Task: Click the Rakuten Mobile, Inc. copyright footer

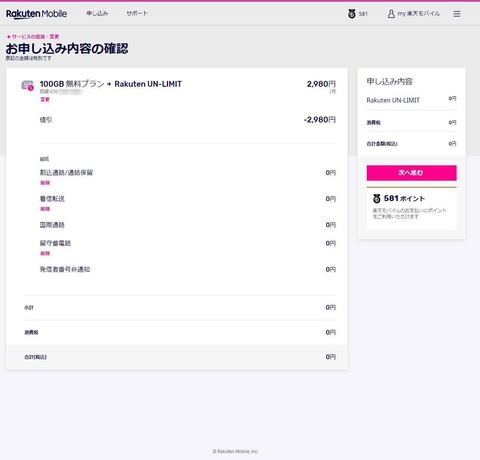Action: (x=236, y=451)
